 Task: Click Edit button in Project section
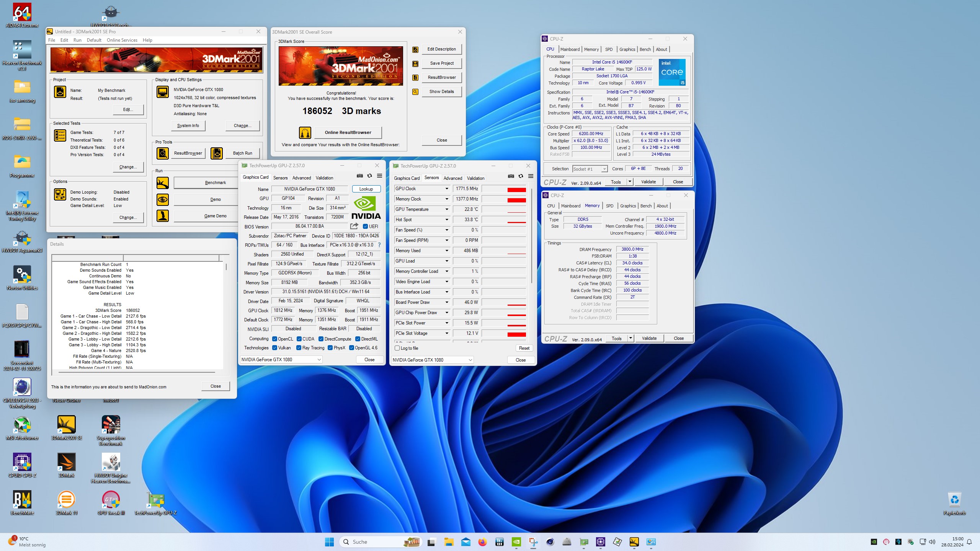128,109
